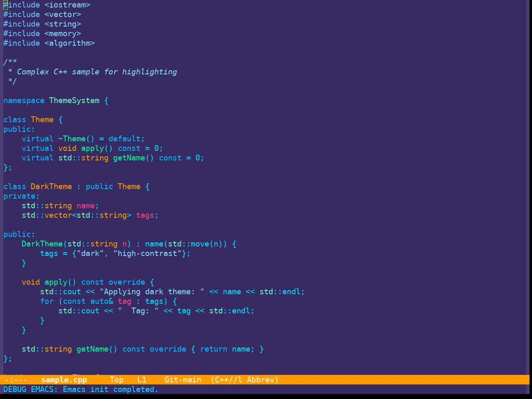The width and height of the screenshot is (532, 399).
Task: Click the 'DarkTheme(std::string n)' constructor line
Action: point(129,244)
